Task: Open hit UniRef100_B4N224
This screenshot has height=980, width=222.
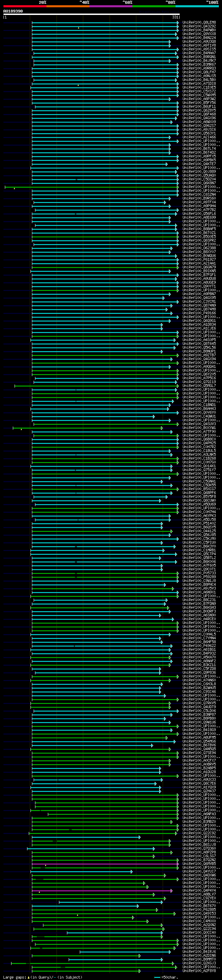Action: tap(199, 38)
